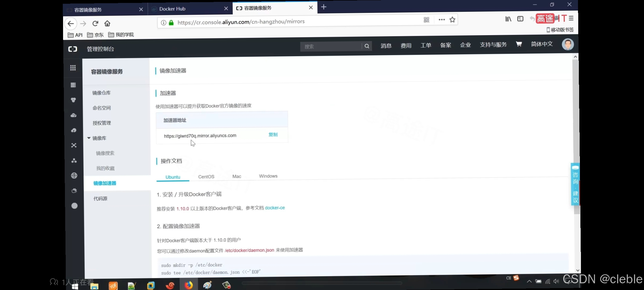Open 备案 in the top navigation

click(x=446, y=45)
